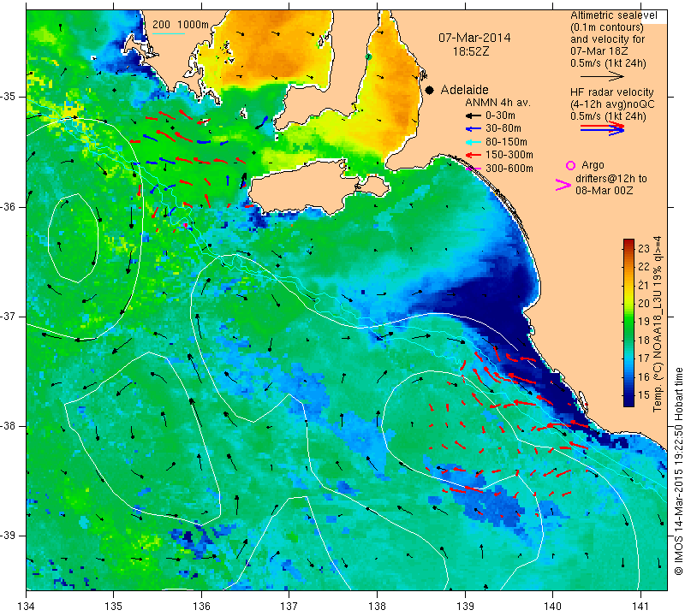Screen dimensions: 685x616
Task: Click the '07-Mar 18Z' text
Action: click(599, 51)
